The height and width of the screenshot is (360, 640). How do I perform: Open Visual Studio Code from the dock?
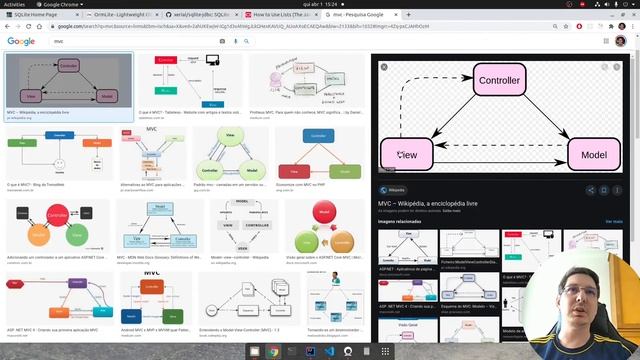(329, 351)
